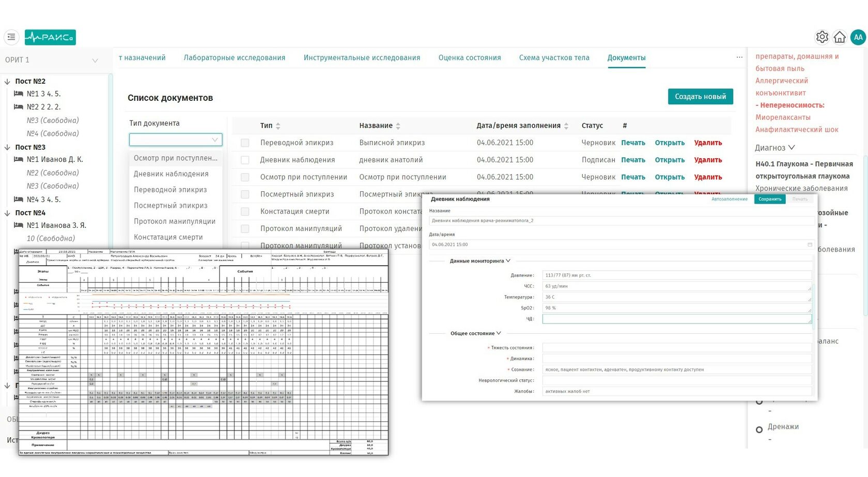Open settings gear icon

coord(822,37)
